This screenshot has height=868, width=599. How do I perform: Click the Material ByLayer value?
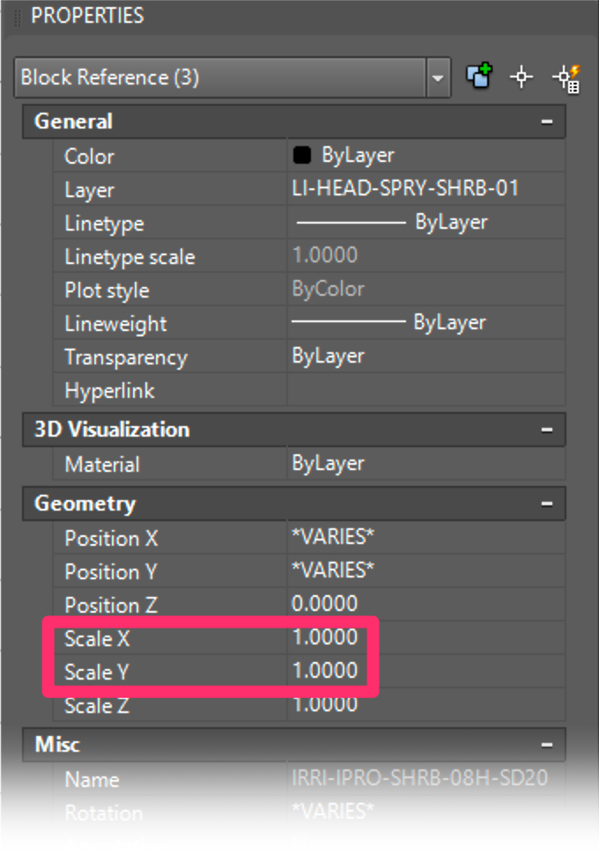coord(328,463)
